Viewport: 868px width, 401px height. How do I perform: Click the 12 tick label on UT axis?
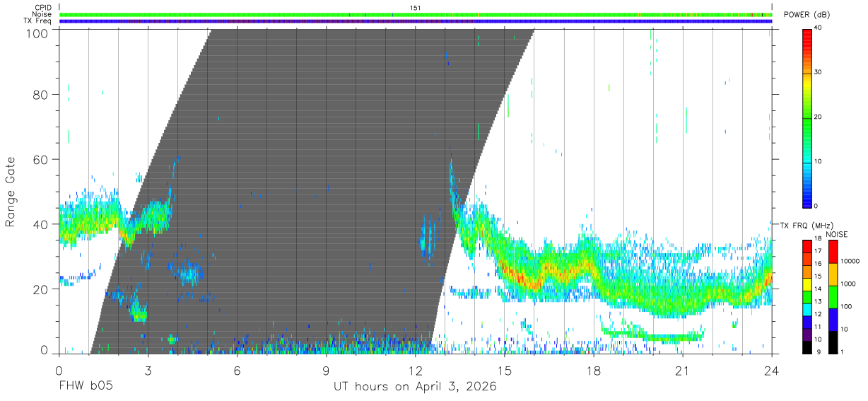(415, 371)
